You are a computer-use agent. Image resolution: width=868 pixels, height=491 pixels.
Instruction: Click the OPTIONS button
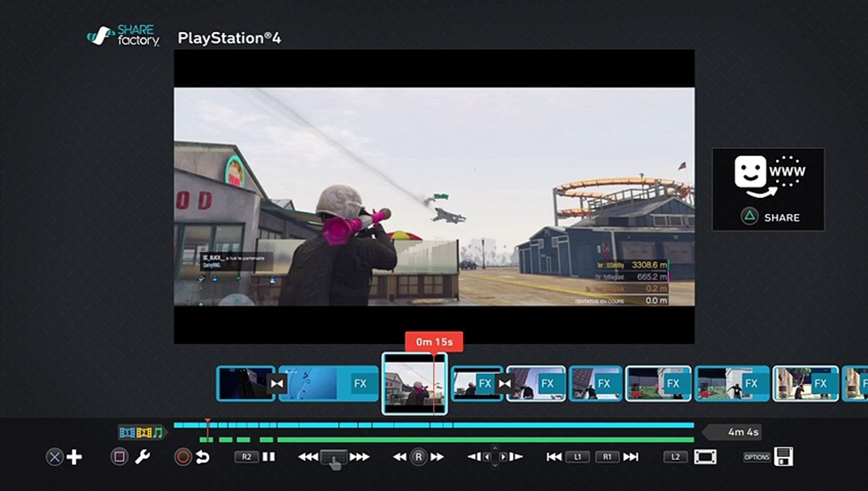757,457
